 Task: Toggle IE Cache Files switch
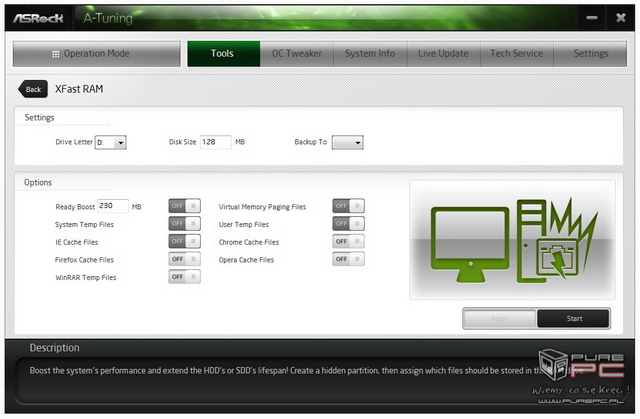coord(184,242)
